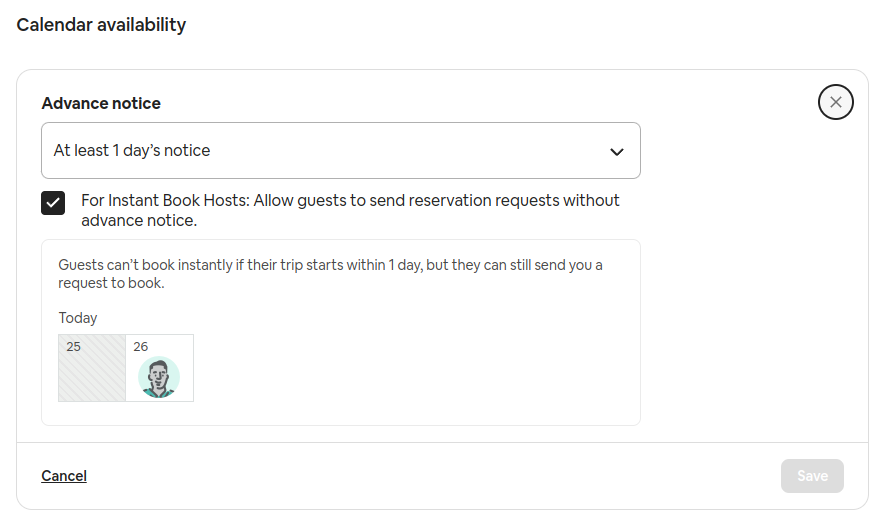Click the 'request to book.' text line
This screenshot has height=527, width=879.
[x=111, y=283]
